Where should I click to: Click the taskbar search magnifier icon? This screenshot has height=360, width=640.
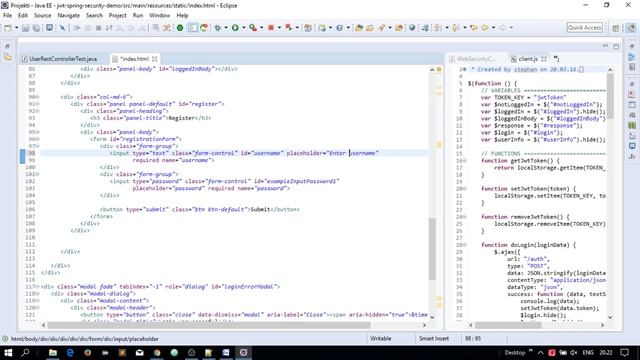tap(25, 352)
